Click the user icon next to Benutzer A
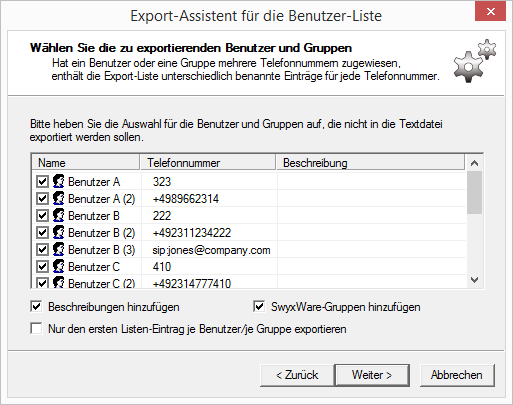This screenshot has height=405, width=513. (x=59, y=181)
